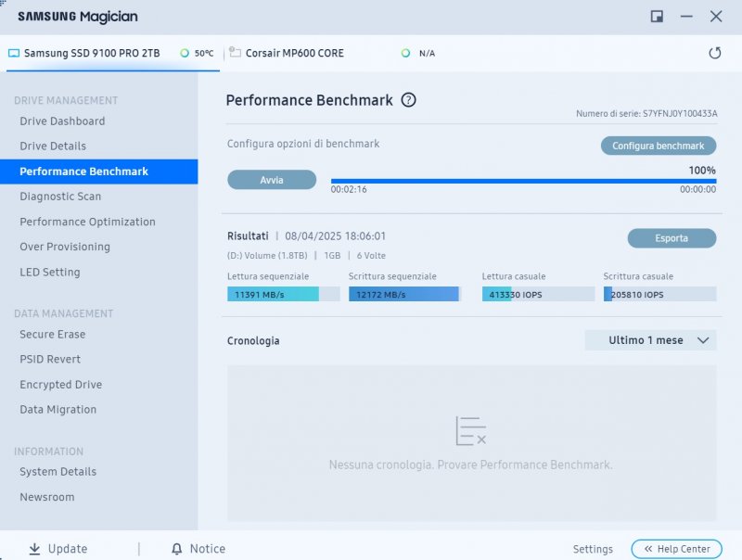Open Secure Erase from Data Management
This screenshot has height=560, width=742.
click(55, 334)
